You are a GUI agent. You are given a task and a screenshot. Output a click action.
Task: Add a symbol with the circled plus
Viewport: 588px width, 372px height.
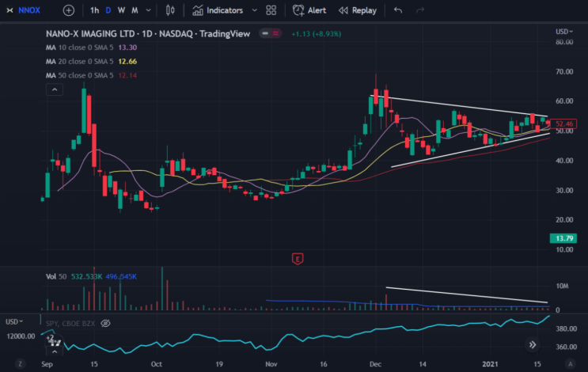68,10
